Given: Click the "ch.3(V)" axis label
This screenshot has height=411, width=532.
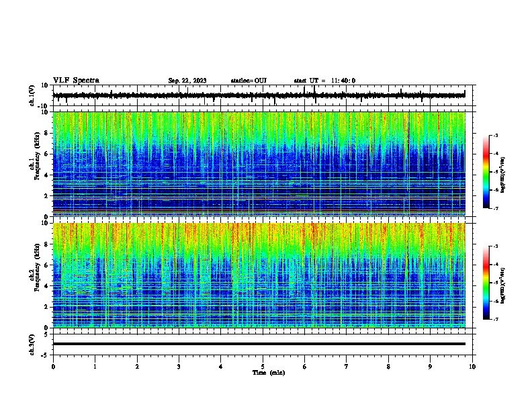Looking at the screenshot, I should [32, 345].
